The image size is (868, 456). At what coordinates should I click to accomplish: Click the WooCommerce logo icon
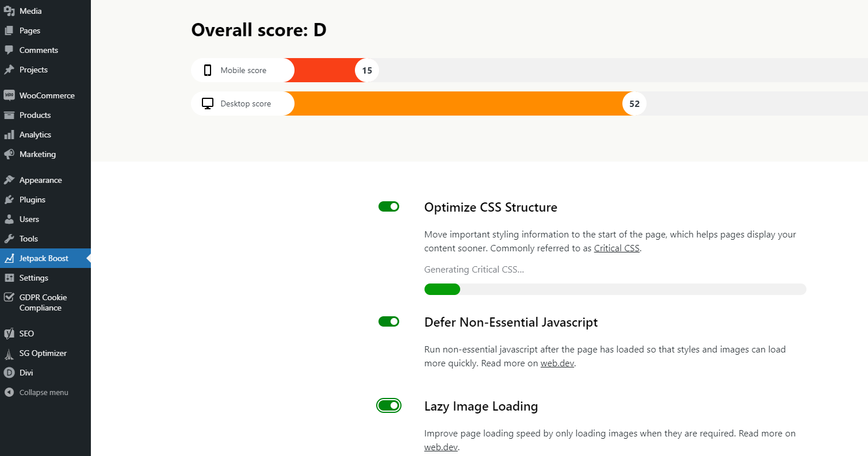click(9, 95)
